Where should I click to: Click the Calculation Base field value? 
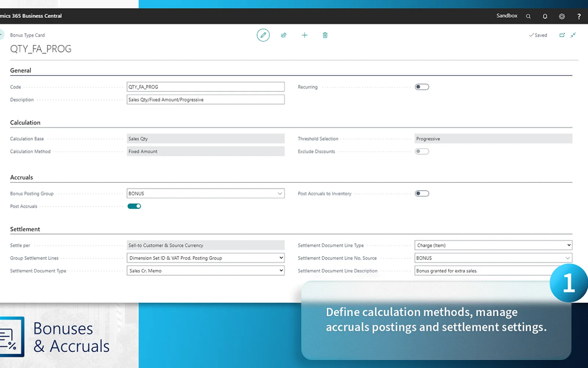pos(206,139)
